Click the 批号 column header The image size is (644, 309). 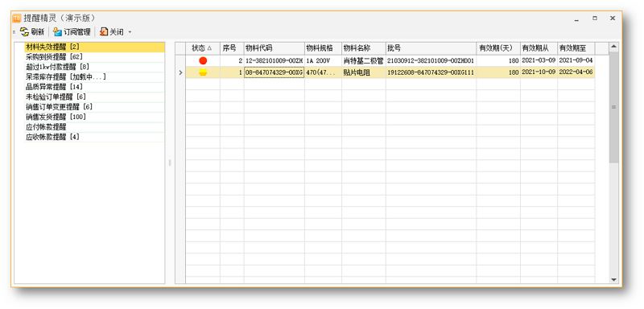(431, 48)
